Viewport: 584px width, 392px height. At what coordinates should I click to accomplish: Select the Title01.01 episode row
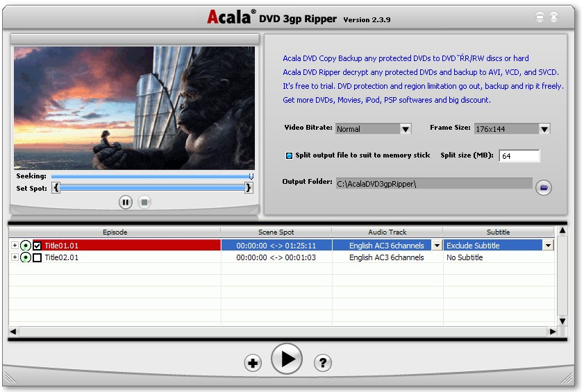pyautogui.click(x=126, y=246)
